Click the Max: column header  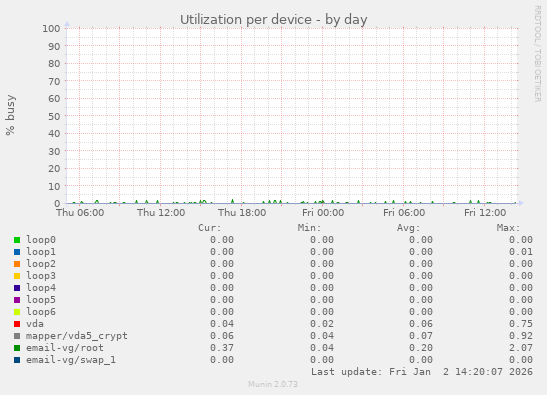coord(509,228)
